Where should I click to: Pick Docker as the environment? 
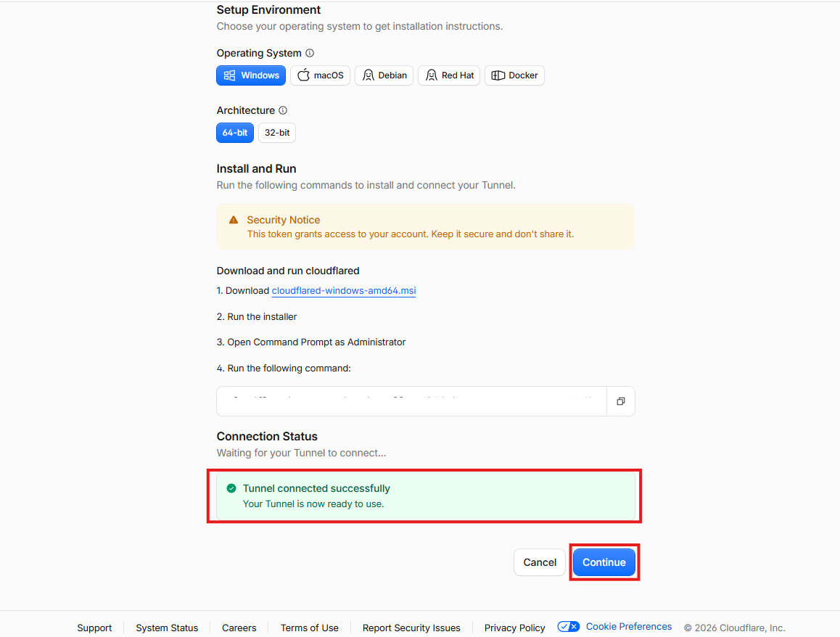pyautogui.click(x=514, y=75)
